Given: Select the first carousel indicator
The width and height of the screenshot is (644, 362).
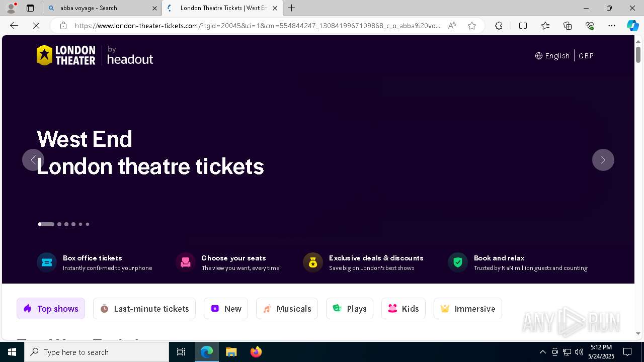Looking at the screenshot, I should pyautogui.click(x=46, y=224).
